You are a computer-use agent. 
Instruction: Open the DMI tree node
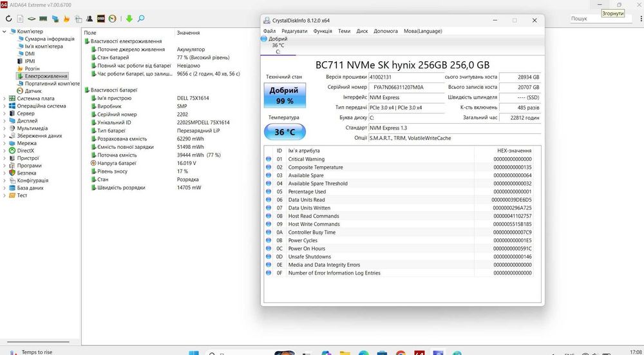point(30,54)
